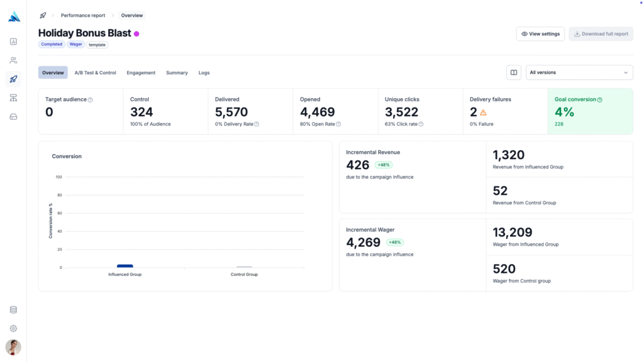Click the Download full report button

601,34
